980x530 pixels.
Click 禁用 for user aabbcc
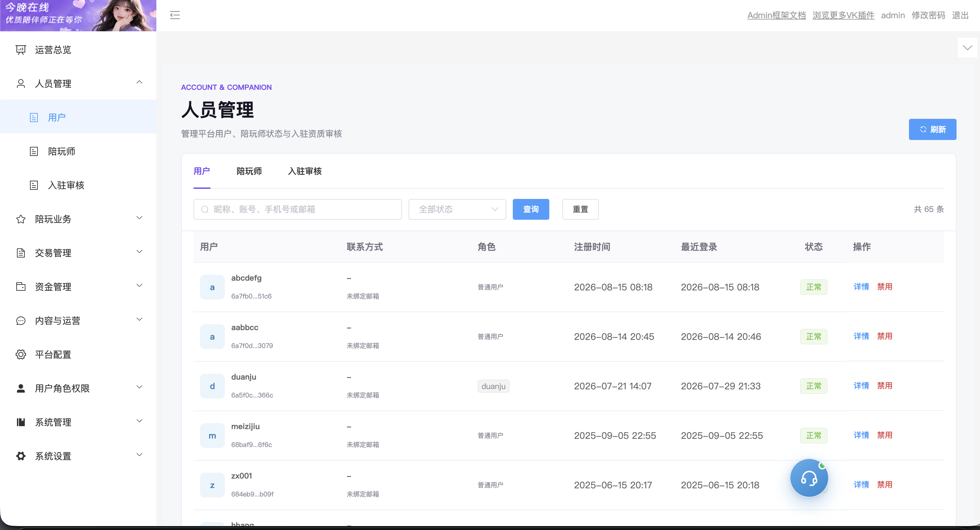pos(885,336)
